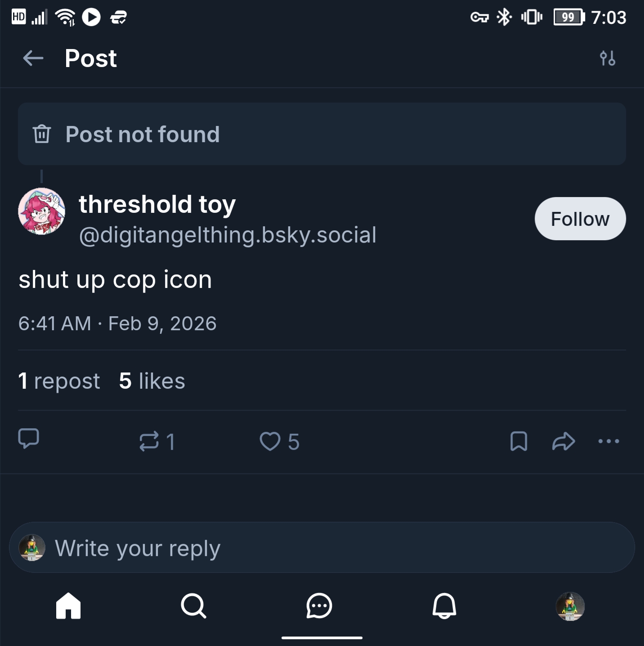Follow threshold toy account
The height and width of the screenshot is (646, 644).
pyautogui.click(x=580, y=219)
